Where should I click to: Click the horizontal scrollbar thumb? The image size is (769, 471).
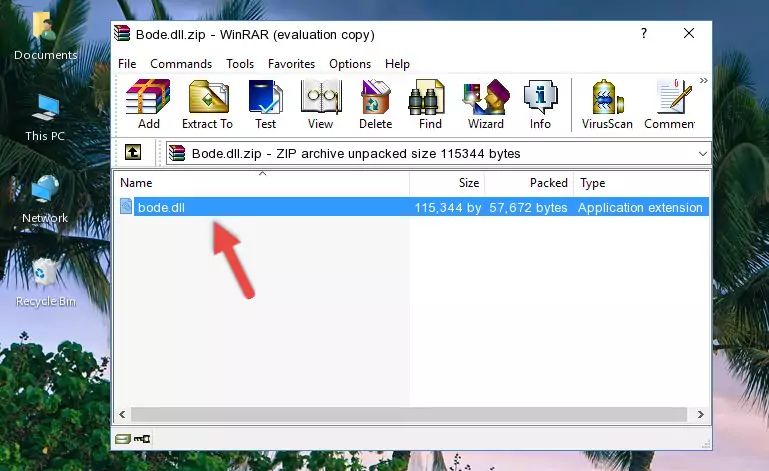tap(409, 415)
